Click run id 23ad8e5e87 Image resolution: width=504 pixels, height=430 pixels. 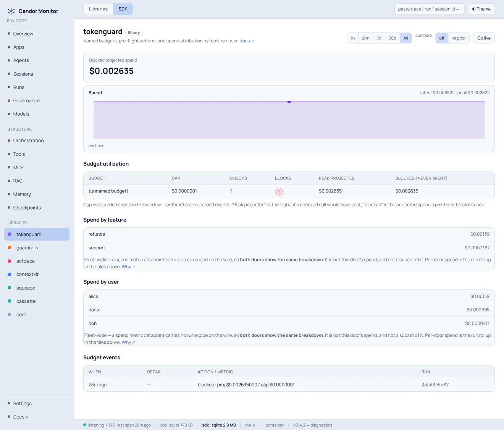tap(435, 385)
